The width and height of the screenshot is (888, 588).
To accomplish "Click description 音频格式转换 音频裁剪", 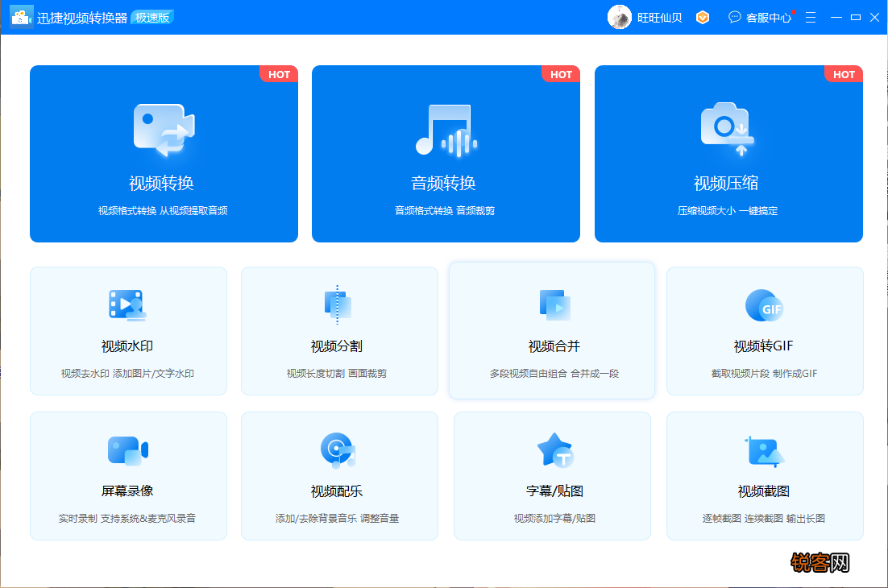I will [x=445, y=210].
